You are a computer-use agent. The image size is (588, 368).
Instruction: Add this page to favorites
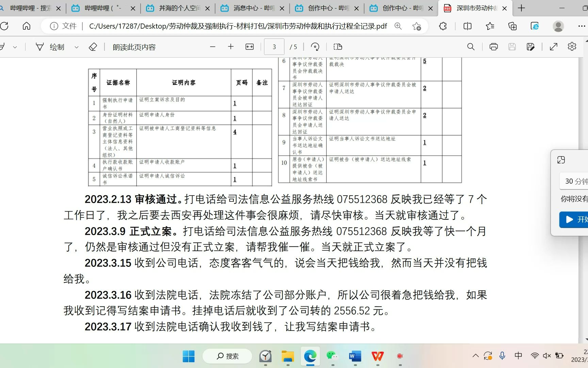click(416, 26)
